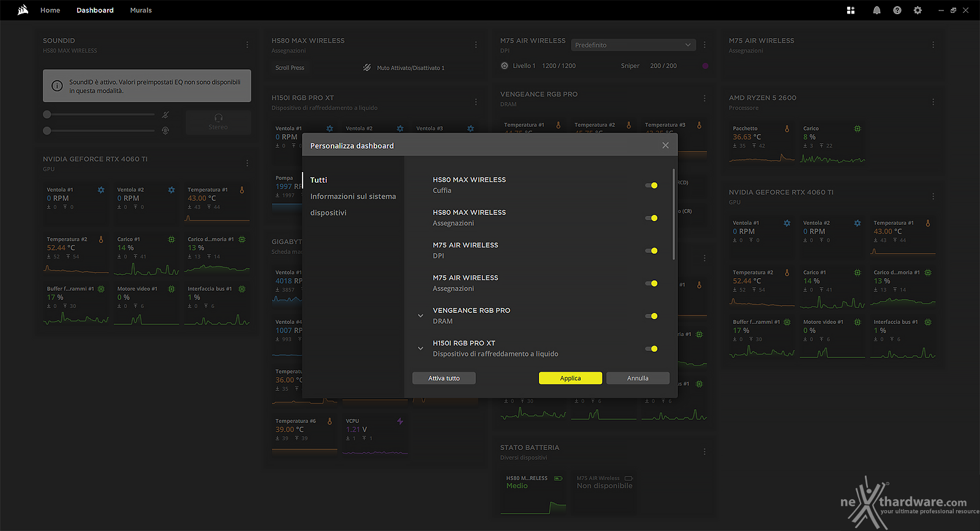Select Informazioni sul sistema category
The width and height of the screenshot is (980, 531).
point(353,197)
